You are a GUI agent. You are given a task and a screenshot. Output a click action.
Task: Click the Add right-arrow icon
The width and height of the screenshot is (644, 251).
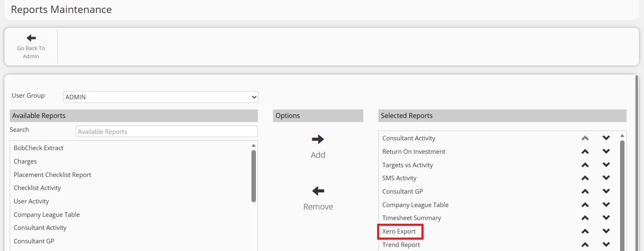pos(318,140)
